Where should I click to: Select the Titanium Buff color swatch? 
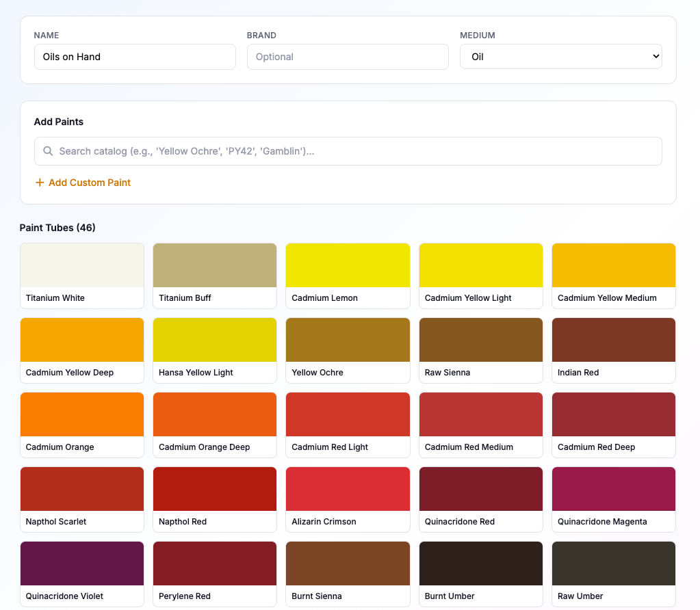(215, 265)
